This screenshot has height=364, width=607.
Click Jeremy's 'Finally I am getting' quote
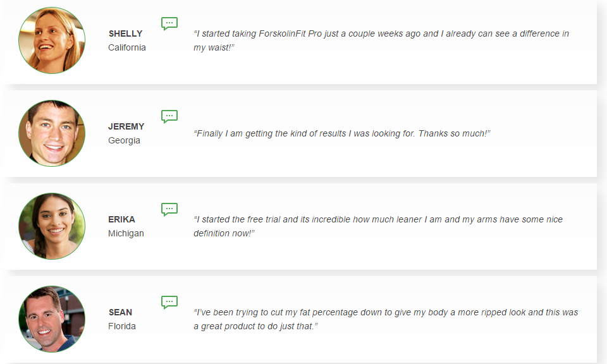click(x=342, y=133)
